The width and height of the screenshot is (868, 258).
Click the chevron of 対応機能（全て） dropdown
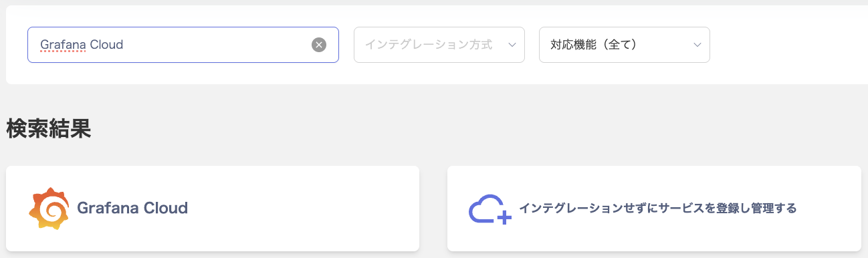tap(697, 45)
